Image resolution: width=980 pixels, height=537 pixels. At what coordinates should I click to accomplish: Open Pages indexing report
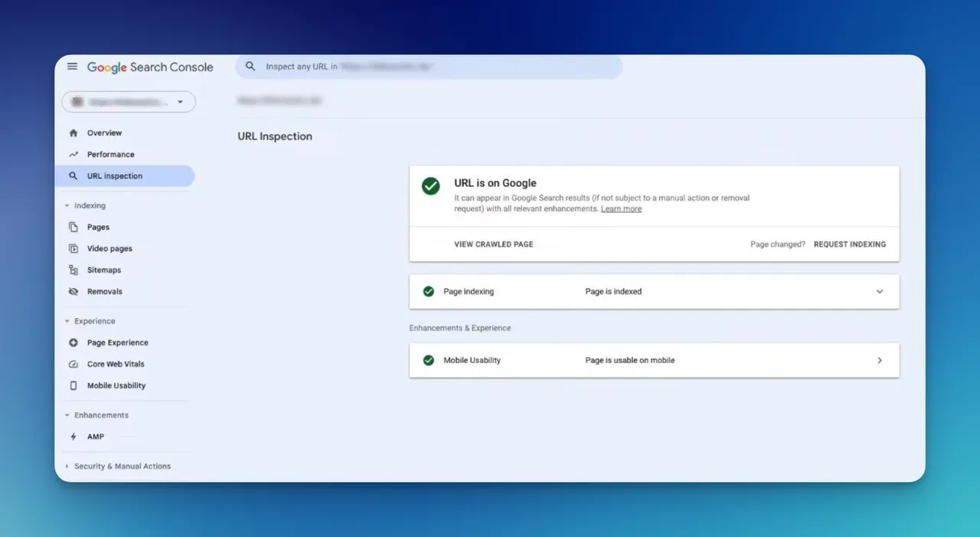pos(98,228)
